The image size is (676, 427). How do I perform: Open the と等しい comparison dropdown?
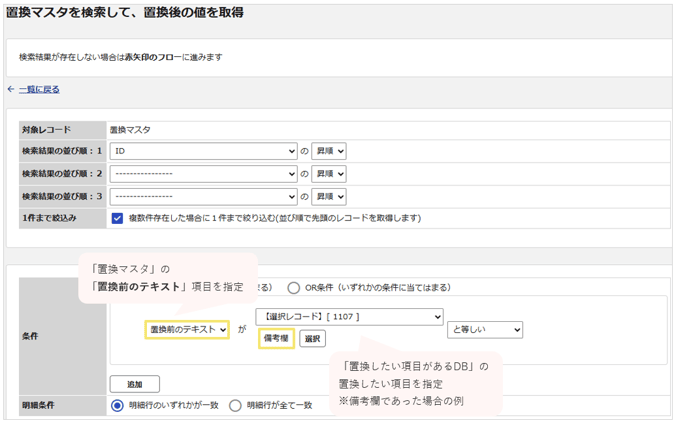[x=485, y=330]
